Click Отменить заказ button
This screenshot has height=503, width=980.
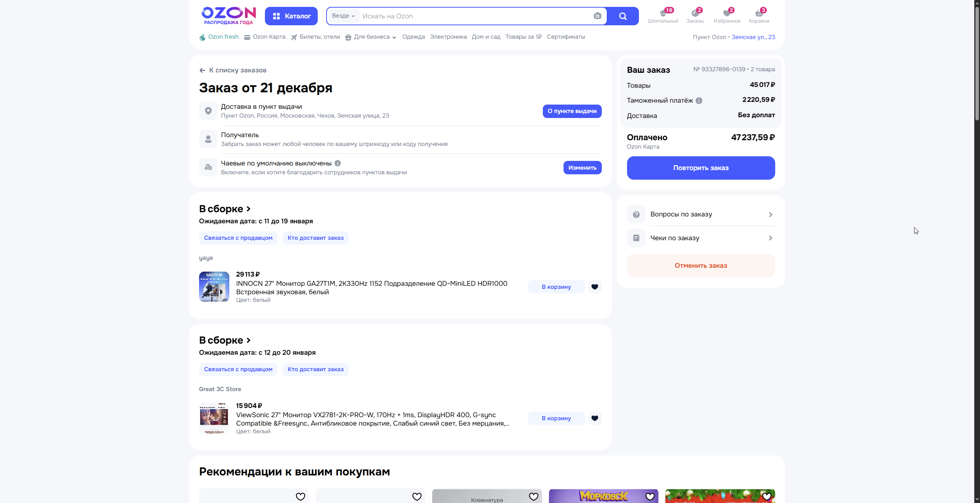pyautogui.click(x=701, y=266)
